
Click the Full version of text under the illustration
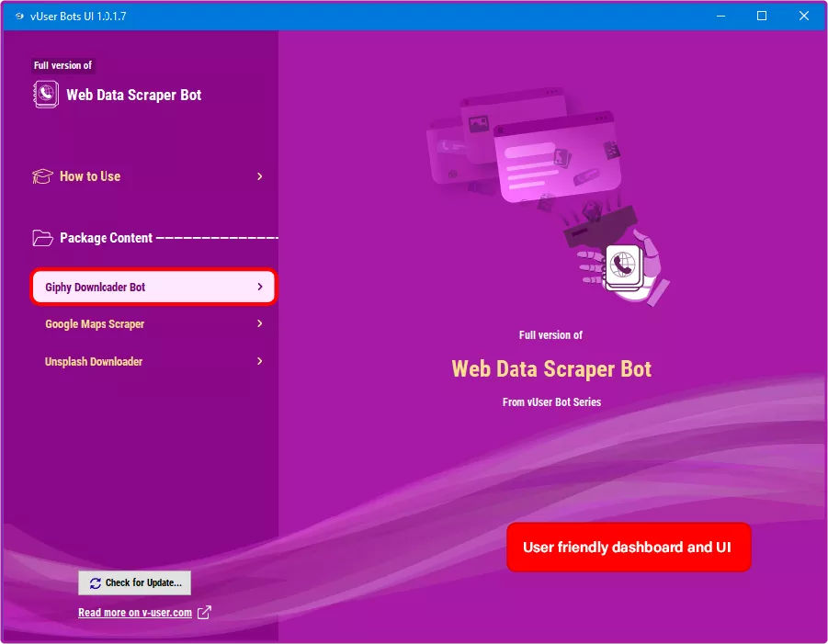pos(550,335)
